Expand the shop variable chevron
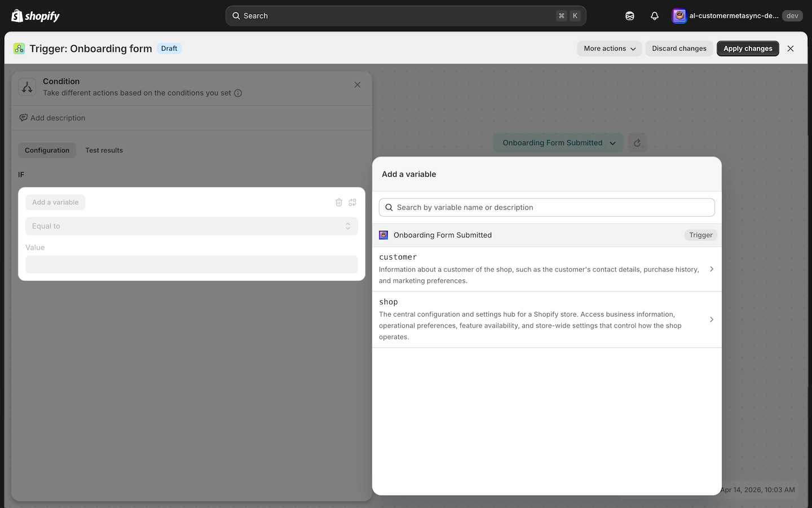Image resolution: width=812 pixels, height=508 pixels. point(712,319)
